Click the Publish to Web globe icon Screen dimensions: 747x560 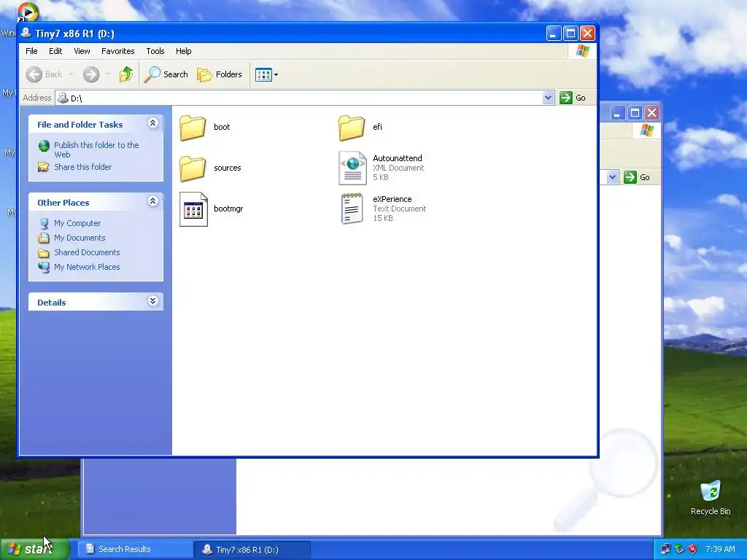coord(44,146)
